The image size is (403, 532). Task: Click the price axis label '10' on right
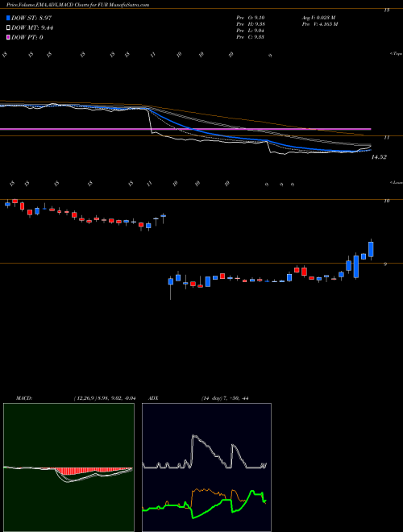pyautogui.click(x=386, y=201)
